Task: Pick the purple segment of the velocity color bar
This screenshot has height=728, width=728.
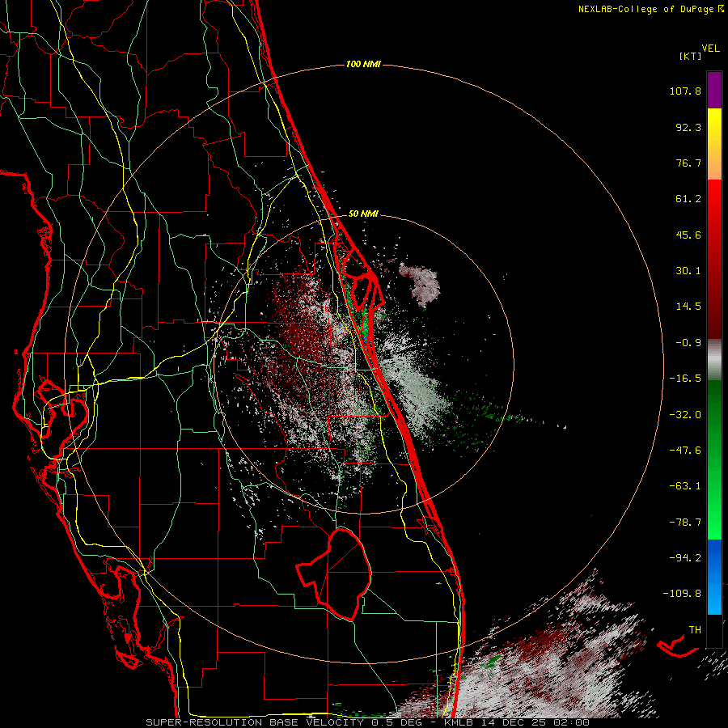Action: point(714,90)
